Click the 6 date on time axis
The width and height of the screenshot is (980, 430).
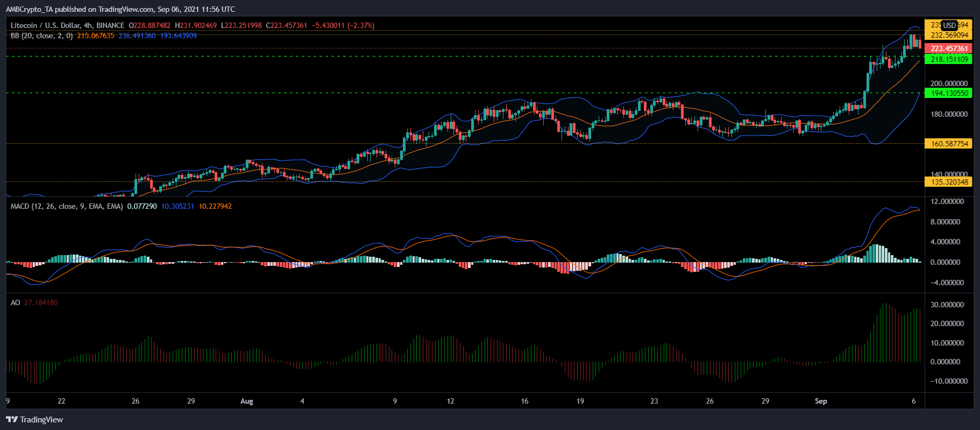click(914, 401)
